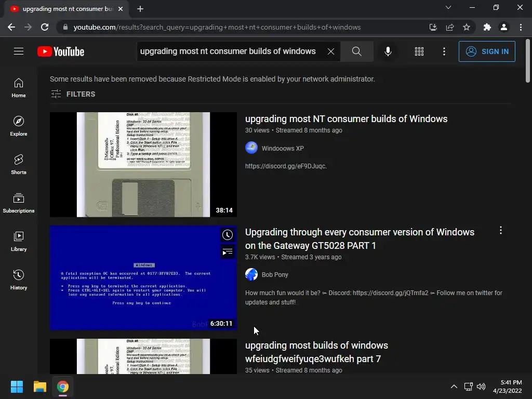532x399 pixels.
Task: Open Chrome's three-dot menu
Action: (x=521, y=27)
